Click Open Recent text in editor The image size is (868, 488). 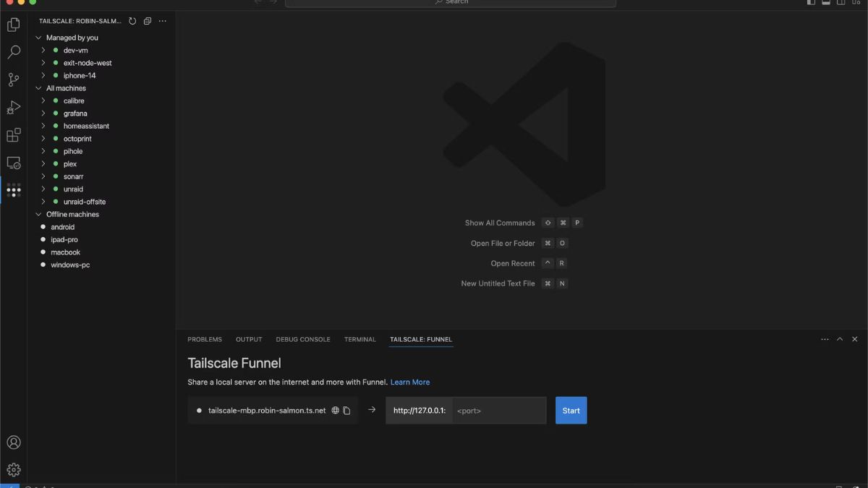[513, 263]
